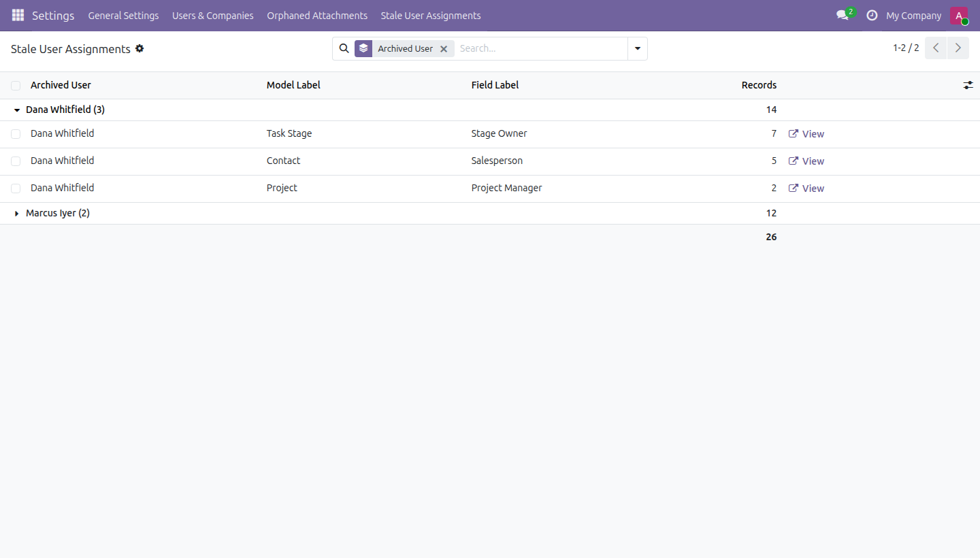Click the Settings app title
The height and width of the screenshot is (558, 980).
click(x=53, y=16)
